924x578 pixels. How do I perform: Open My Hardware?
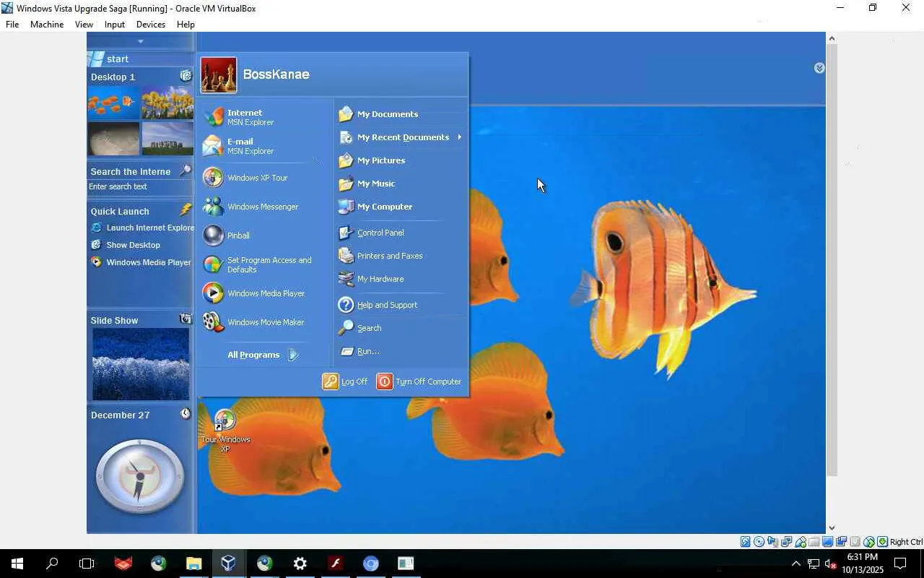400,279
